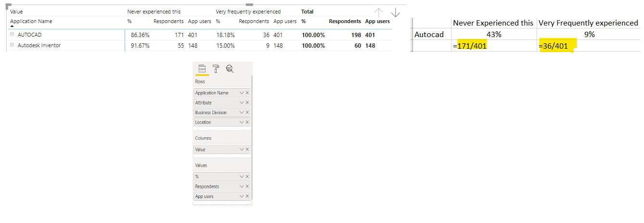Expand the Autodesk Inventor row
This screenshot has width=644, height=223.
tap(12, 45)
